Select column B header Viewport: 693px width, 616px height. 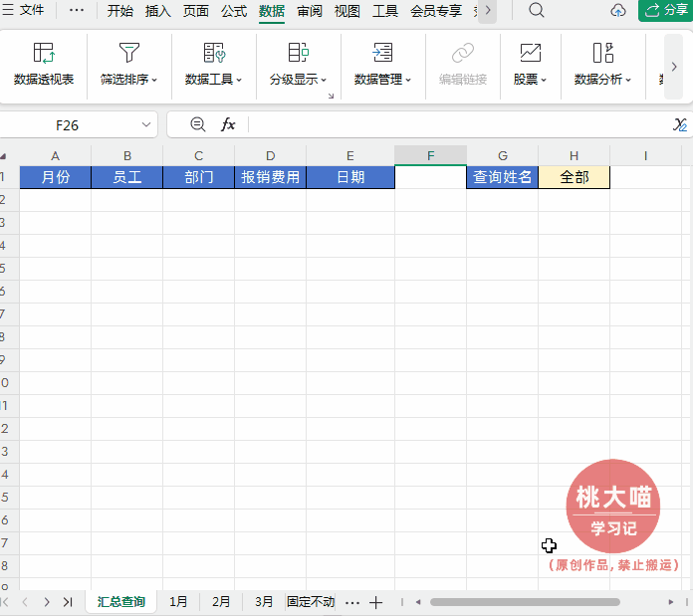tap(127, 156)
